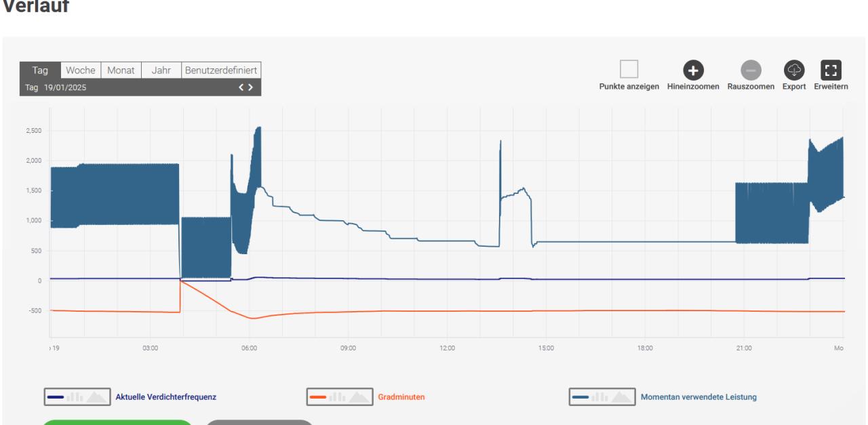Click the Aktuelle Verdichterfrequenz legend label
The width and height of the screenshot is (868, 425).
click(x=166, y=397)
